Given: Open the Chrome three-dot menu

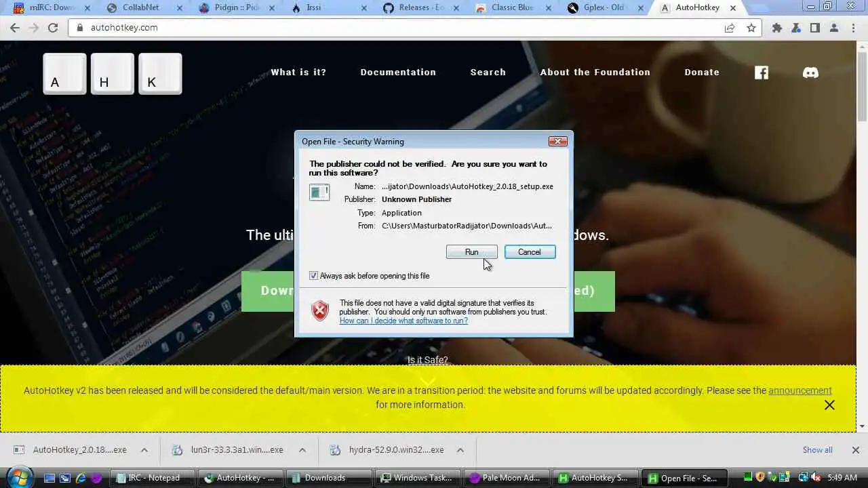Looking at the screenshot, I should (853, 28).
